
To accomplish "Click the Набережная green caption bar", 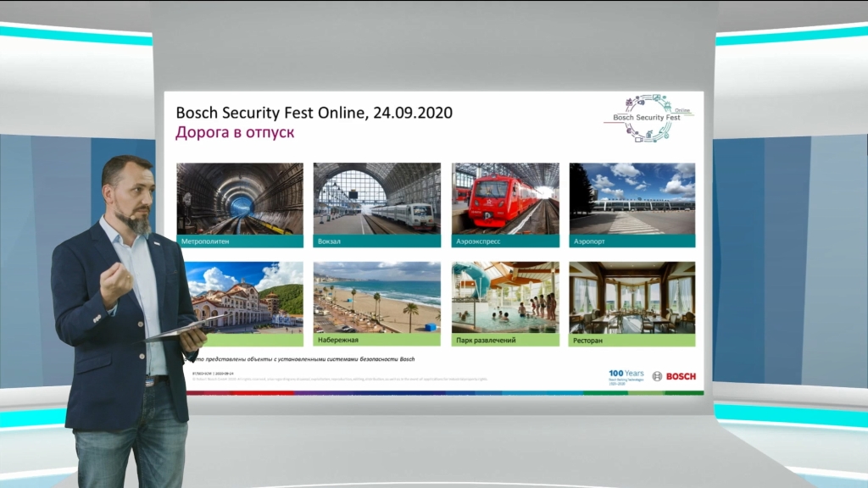I will pos(376,340).
